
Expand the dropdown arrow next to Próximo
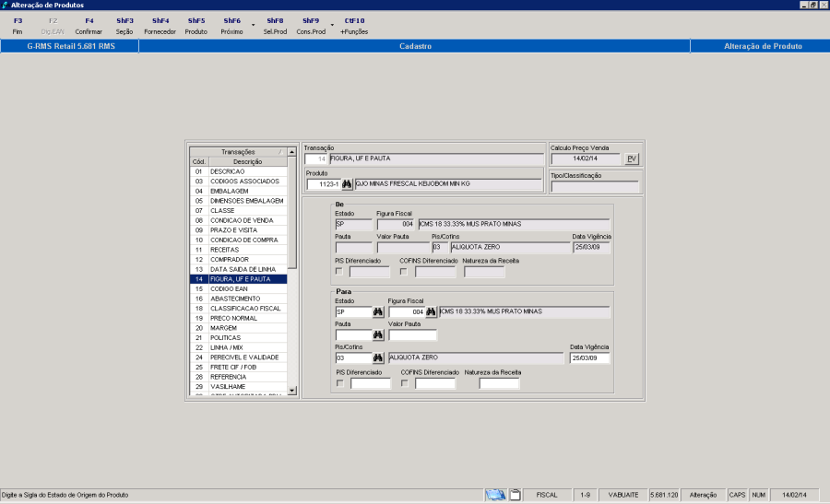click(x=253, y=26)
